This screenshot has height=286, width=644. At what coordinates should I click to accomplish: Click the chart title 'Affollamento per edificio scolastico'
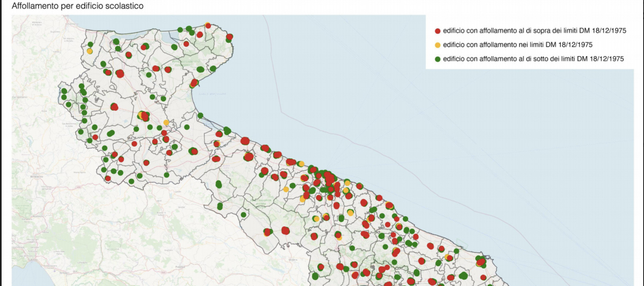click(x=77, y=6)
